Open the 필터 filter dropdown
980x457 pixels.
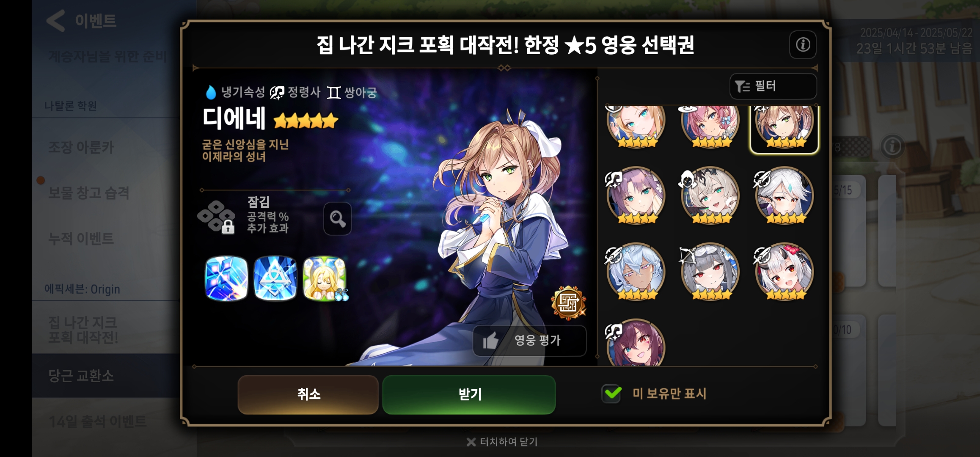click(773, 86)
